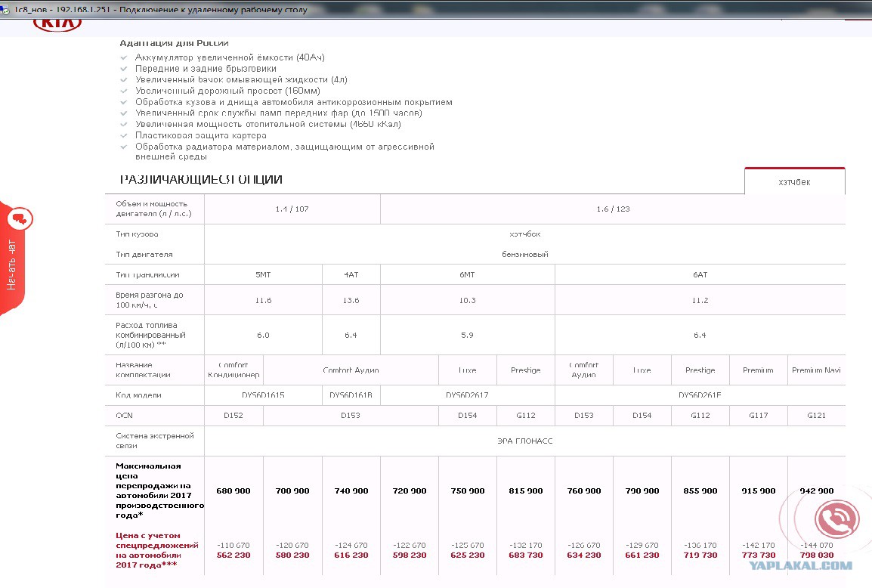Click the Premium trim cell
This screenshot has width=872, height=588.
coord(758,370)
